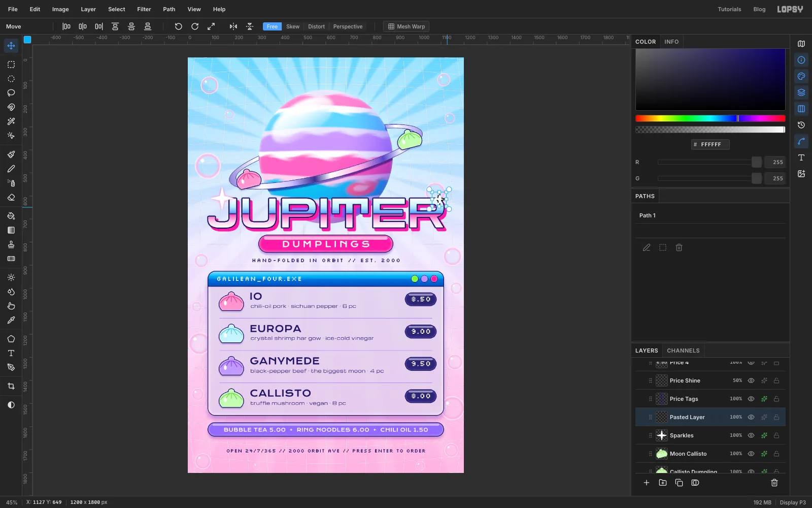Screen dimensions: 812x508
Task: Select the Perspective transform mode
Action: coord(348,26)
